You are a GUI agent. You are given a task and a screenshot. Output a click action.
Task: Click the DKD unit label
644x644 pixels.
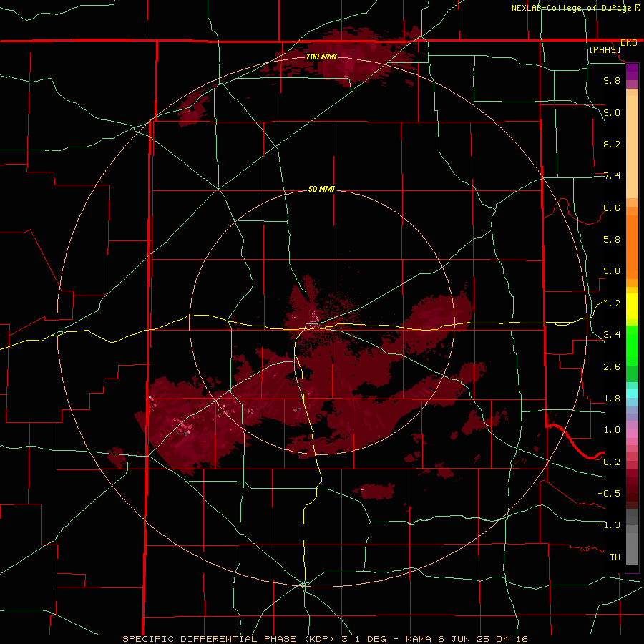[629, 43]
